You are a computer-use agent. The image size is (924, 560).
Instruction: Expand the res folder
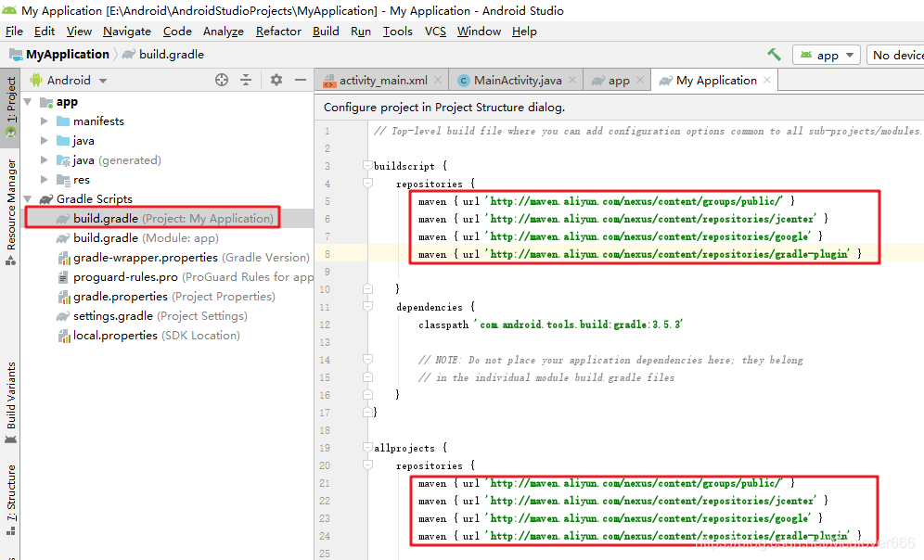[45, 180]
